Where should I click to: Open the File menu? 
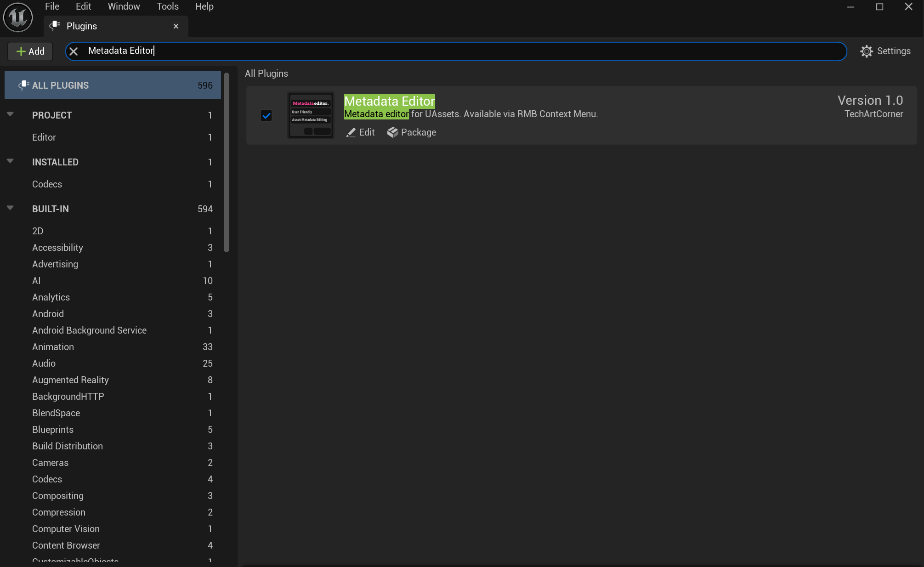point(52,6)
